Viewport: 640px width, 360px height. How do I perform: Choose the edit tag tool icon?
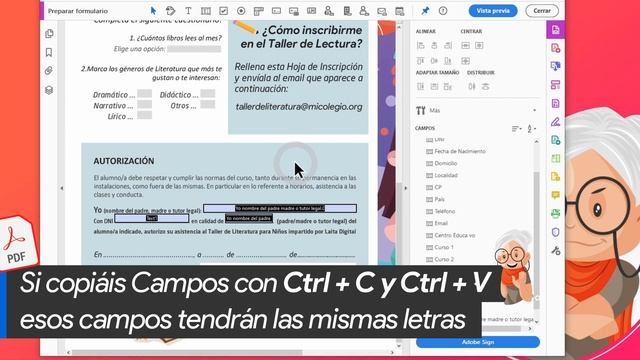171,11
